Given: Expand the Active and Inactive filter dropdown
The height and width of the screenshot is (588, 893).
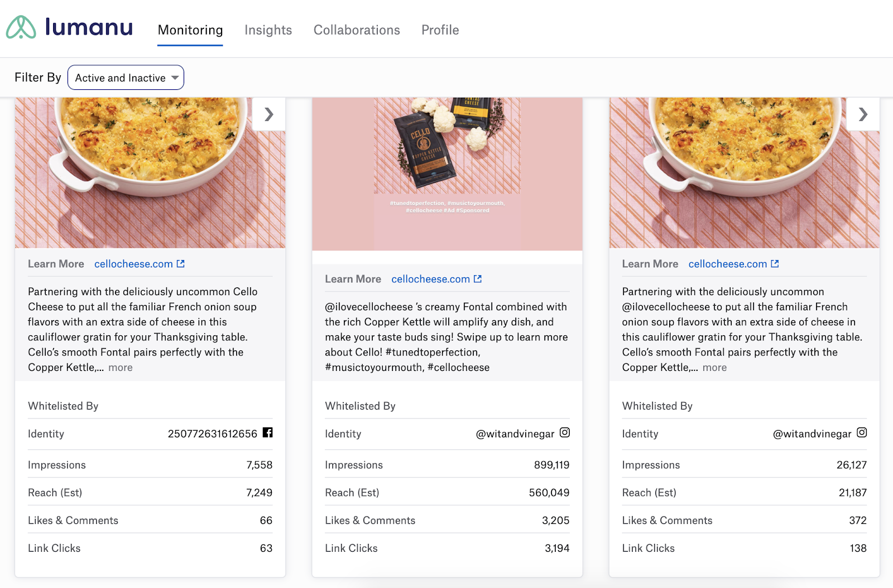Looking at the screenshot, I should (x=126, y=78).
